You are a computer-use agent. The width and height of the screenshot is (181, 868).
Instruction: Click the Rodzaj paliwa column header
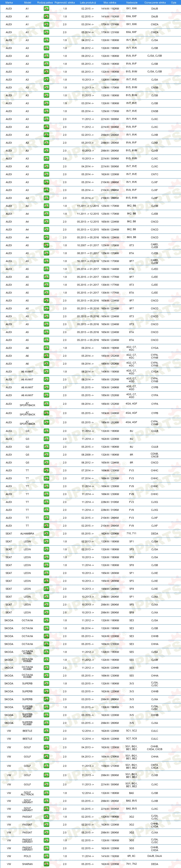click(x=45, y=2)
